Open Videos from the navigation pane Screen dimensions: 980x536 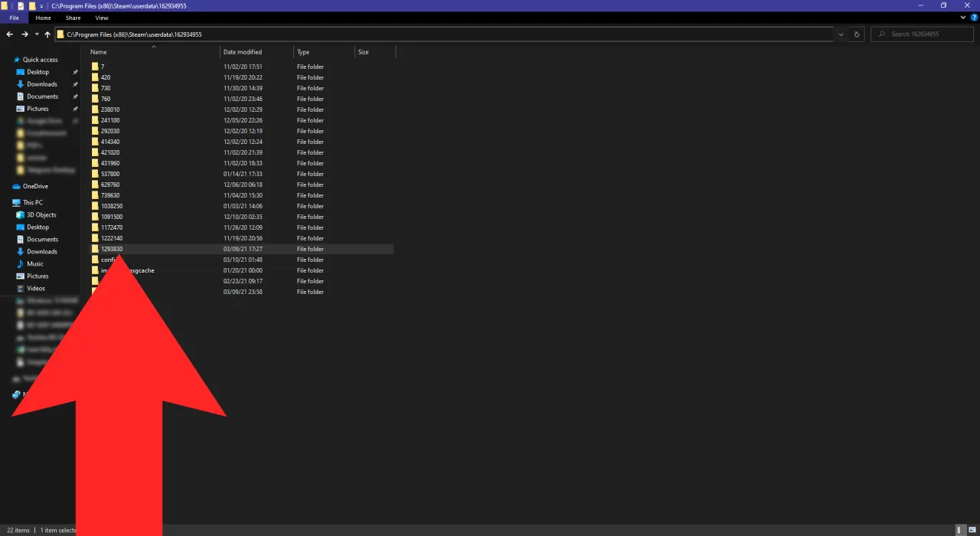tap(35, 288)
